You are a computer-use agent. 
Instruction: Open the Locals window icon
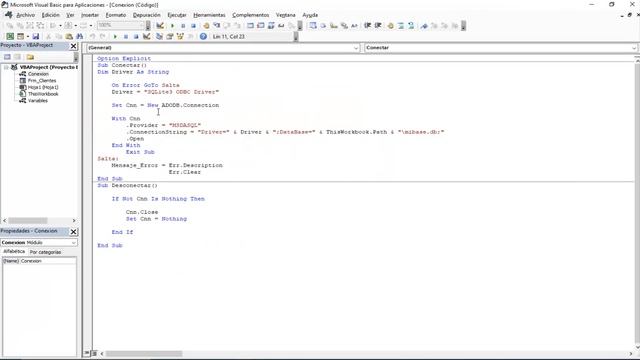click(250, 25)
